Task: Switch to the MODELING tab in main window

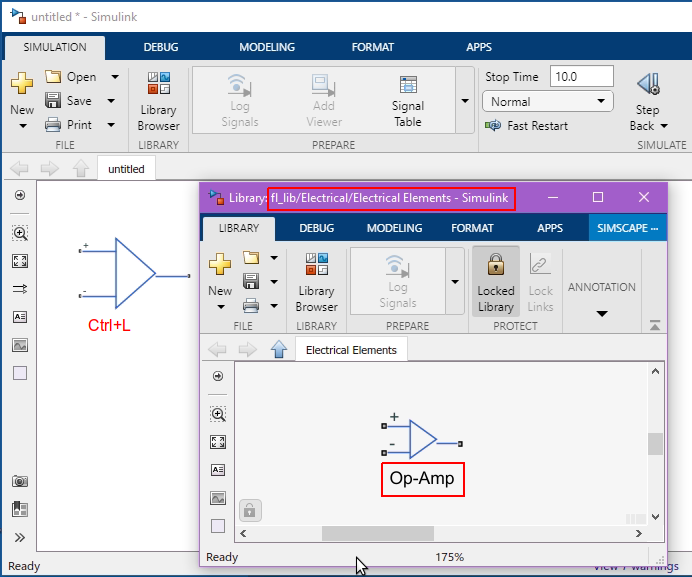Action: (x=267, y=47)
